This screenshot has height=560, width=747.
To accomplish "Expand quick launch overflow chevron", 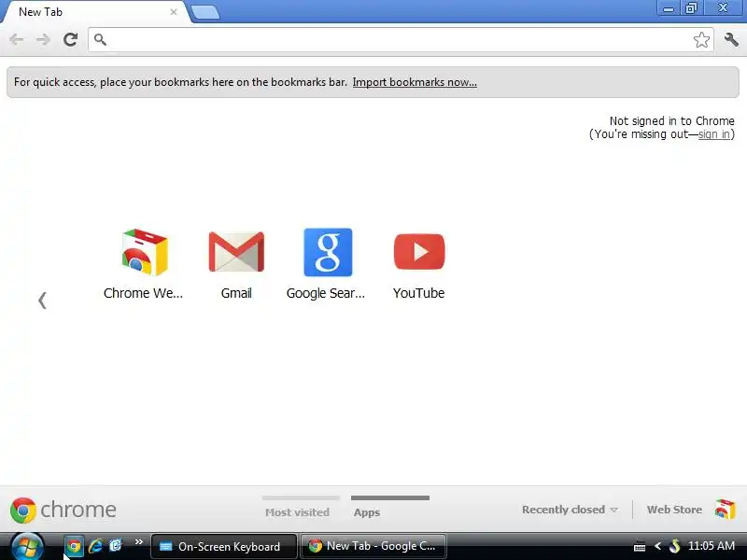I will tap(138, 542).
